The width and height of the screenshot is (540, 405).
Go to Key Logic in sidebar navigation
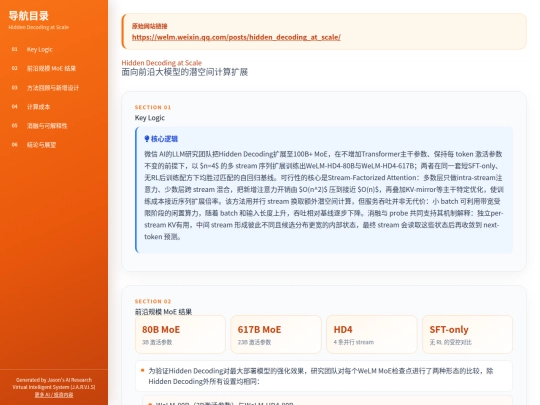tap(40, 50)
